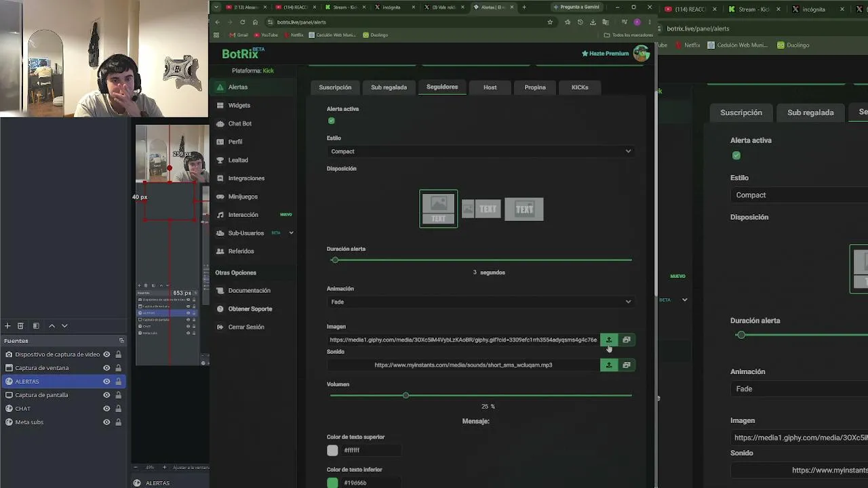Unlock the ALERTAS source lock
Screen dimensions: 868x488
[x=118, y=382]
